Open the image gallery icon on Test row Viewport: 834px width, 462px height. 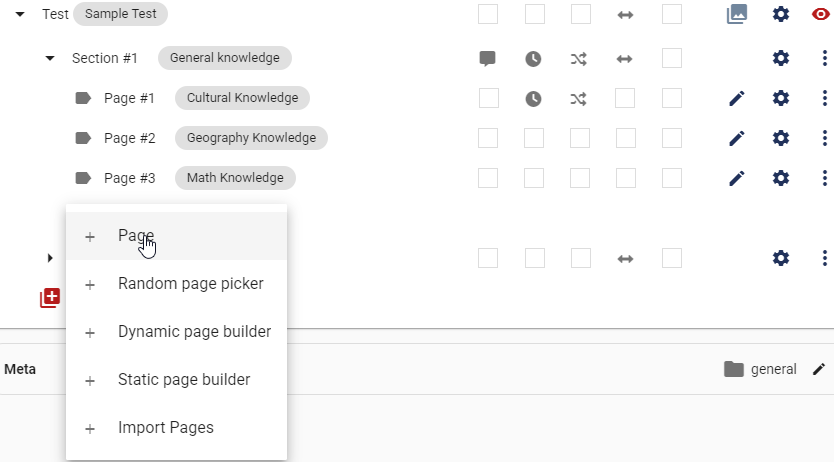point(737,14)
